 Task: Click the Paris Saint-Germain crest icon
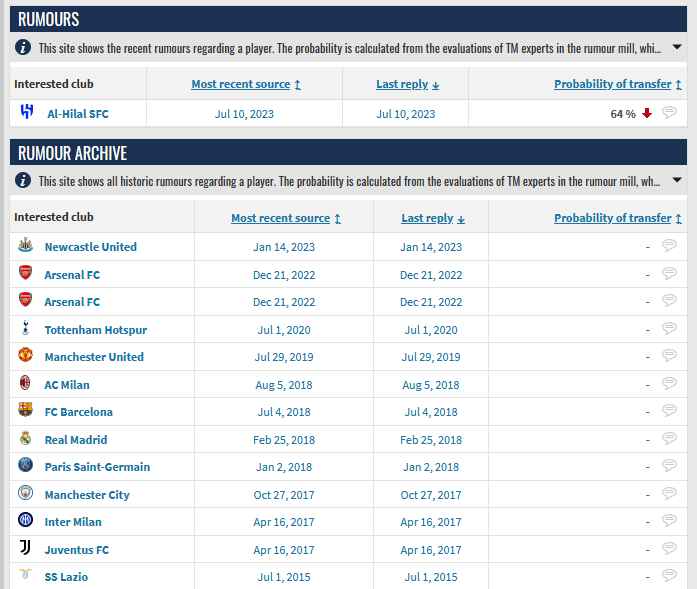(x=25, y=465)
